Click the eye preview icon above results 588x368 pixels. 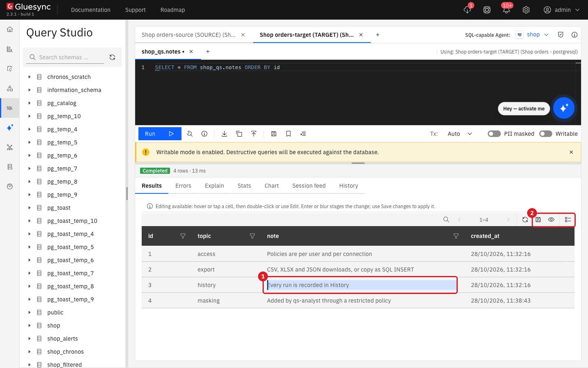coord(551,220)
